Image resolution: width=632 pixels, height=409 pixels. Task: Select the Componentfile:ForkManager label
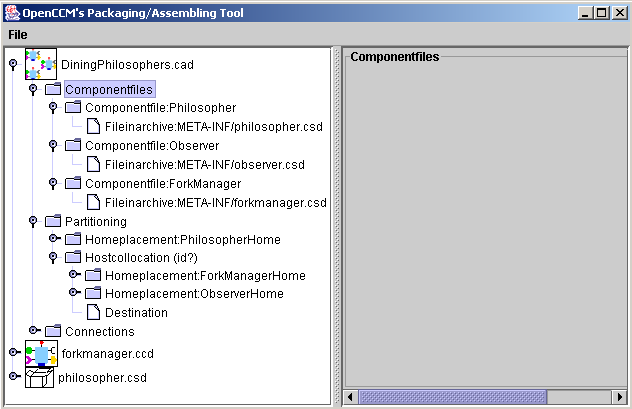[x=163, y=183]
